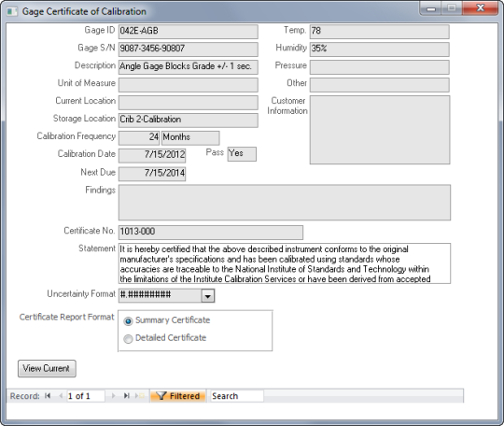Click the Certificate No. field
504x426 pixels.
211,233
